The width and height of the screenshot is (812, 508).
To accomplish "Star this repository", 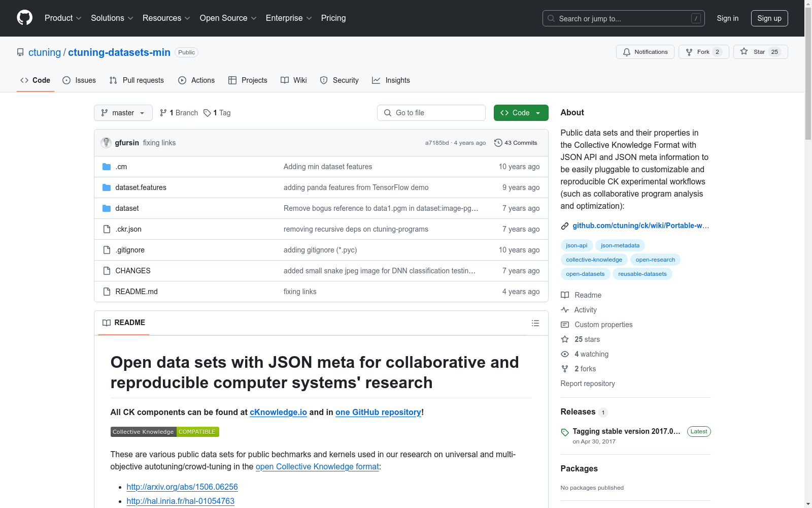I will click(x=760, y=52).
